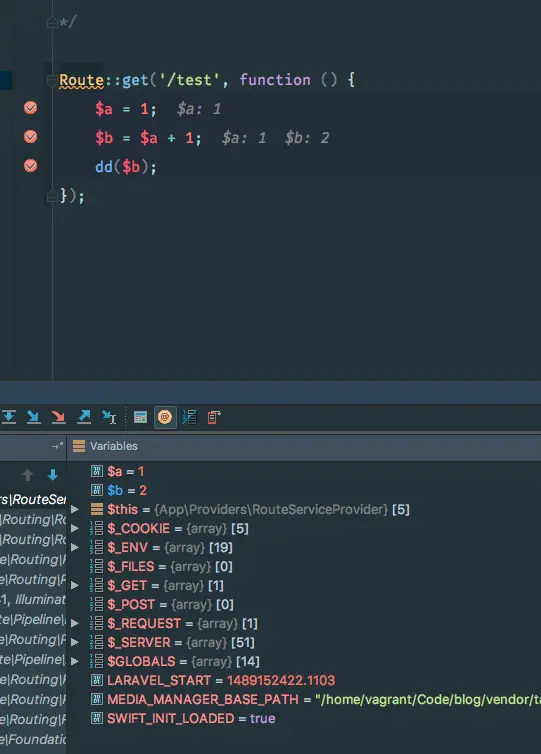Open the Evaluate Expression calculator icon
541x754 pixels.
pos(140,417)
